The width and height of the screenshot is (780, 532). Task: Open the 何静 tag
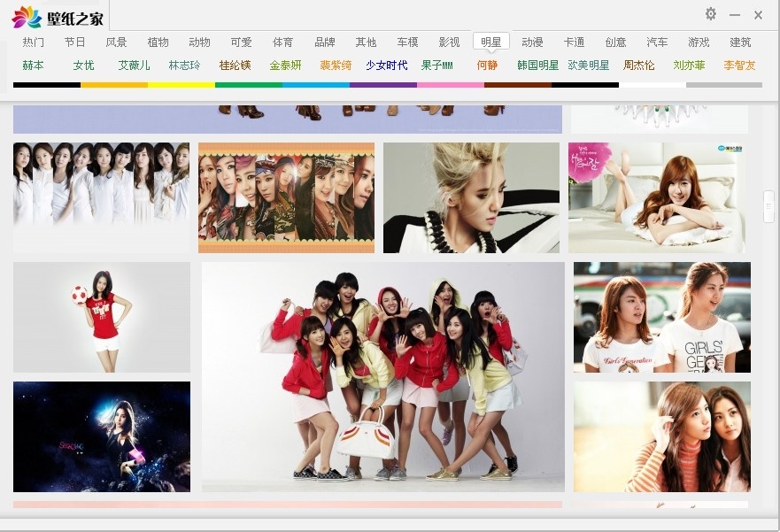point(487,66)
